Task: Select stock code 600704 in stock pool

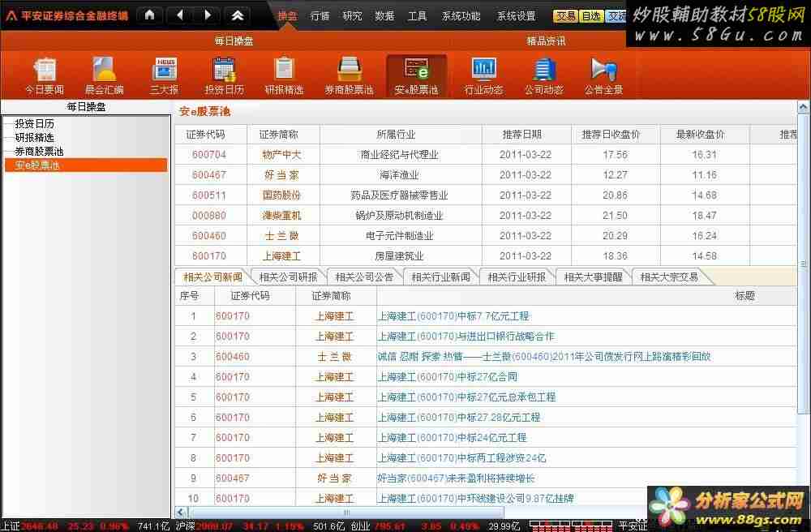Action: (x=209, y=155)
